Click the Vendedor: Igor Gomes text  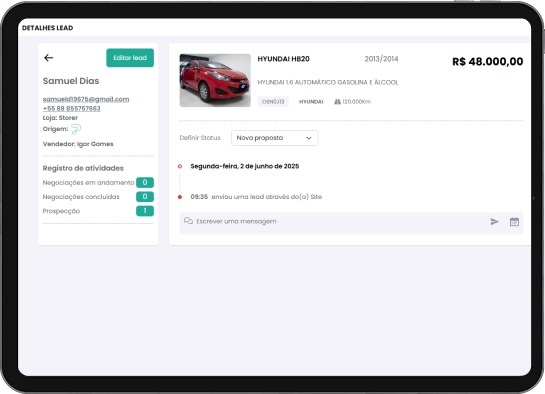78,144
